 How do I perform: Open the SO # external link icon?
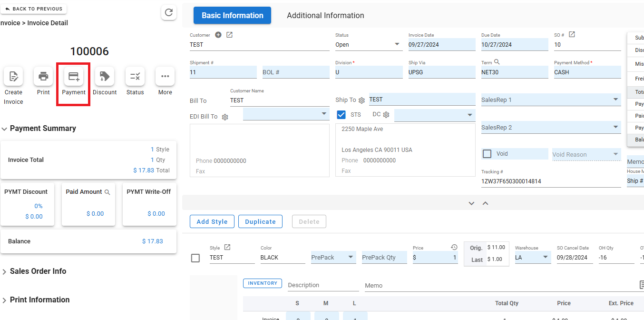(x=572, y=35)
